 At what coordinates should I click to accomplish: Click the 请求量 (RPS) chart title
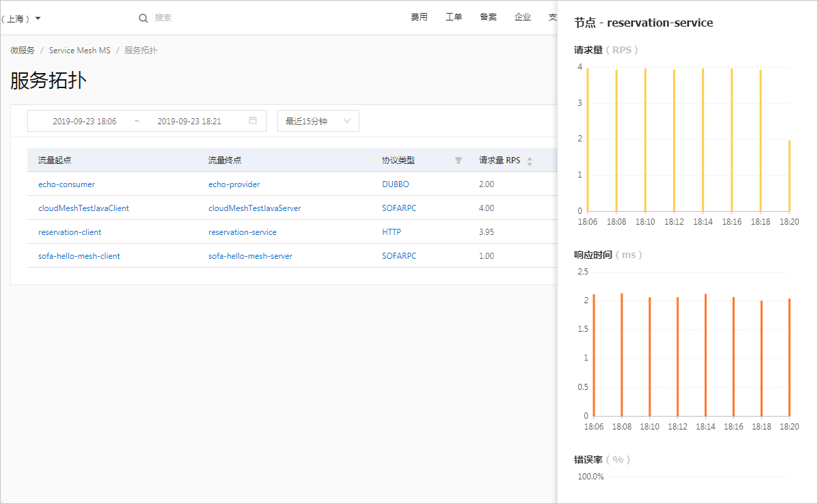point(605,51)
